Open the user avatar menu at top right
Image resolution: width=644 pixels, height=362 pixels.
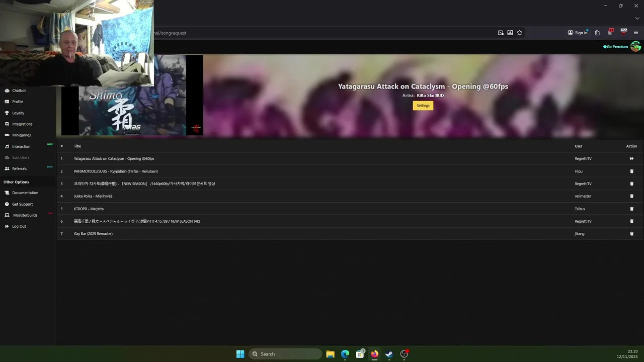coord(635,46)
